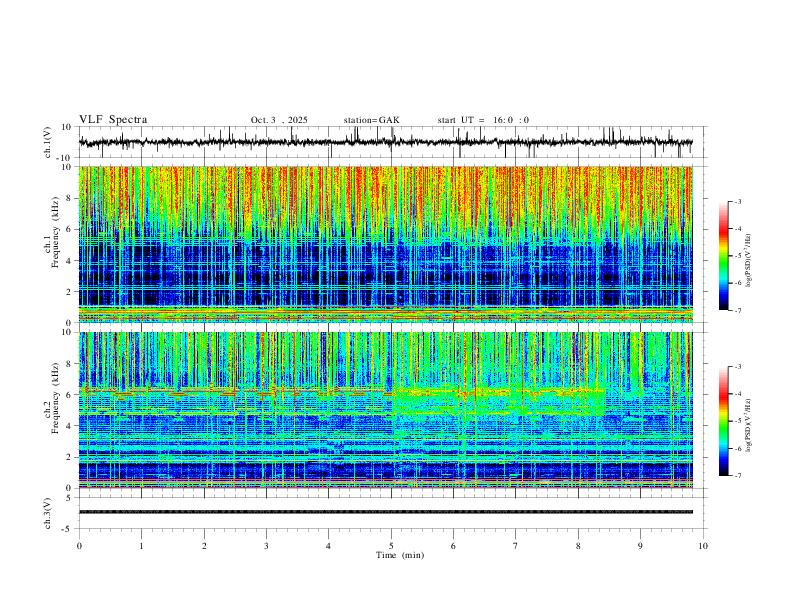The height and width of the screenshot is (612, 792).
Task: Click inside the ch.1 spectrogram panel
Action: click(385, 244)
